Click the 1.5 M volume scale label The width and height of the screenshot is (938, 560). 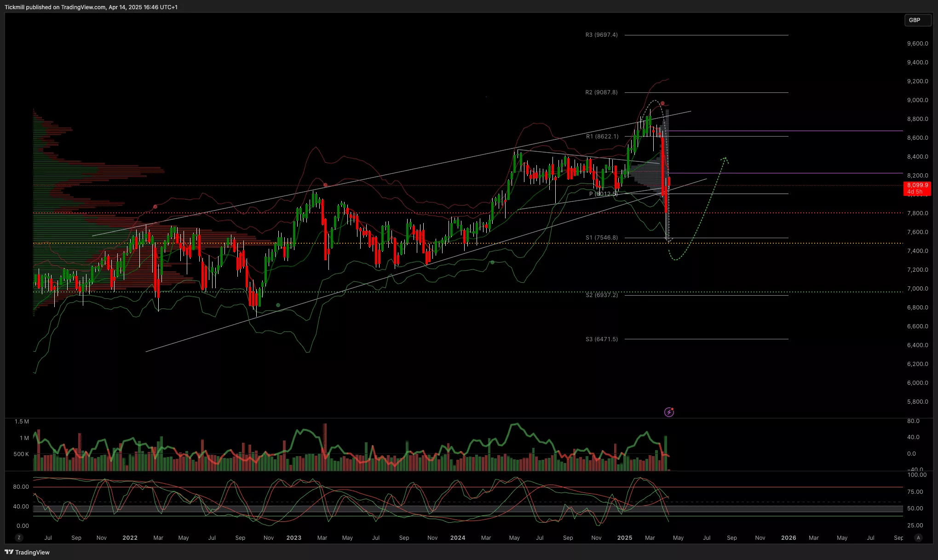(x=22, y=422)
